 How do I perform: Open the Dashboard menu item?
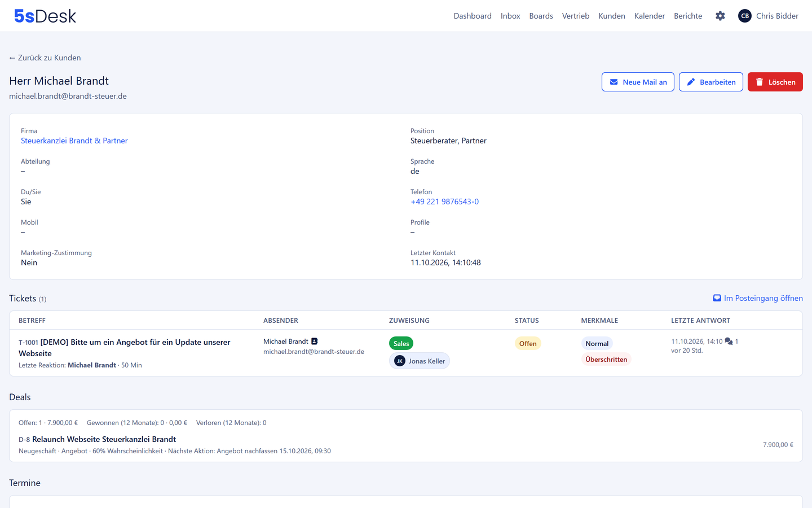click(x=473, y=16)
